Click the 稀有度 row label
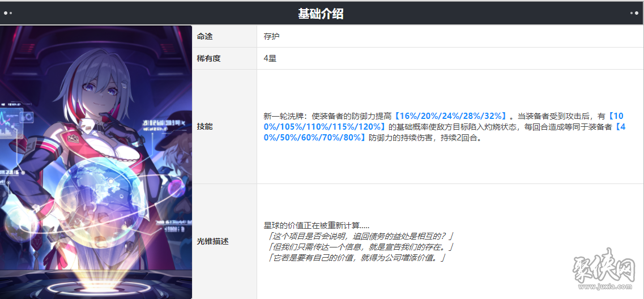This screenshot has width=644, height=299. click(208, 58)
